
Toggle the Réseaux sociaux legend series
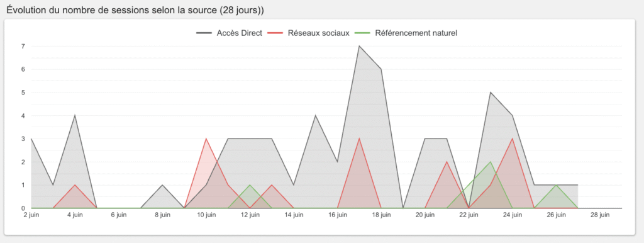point(308,33)
